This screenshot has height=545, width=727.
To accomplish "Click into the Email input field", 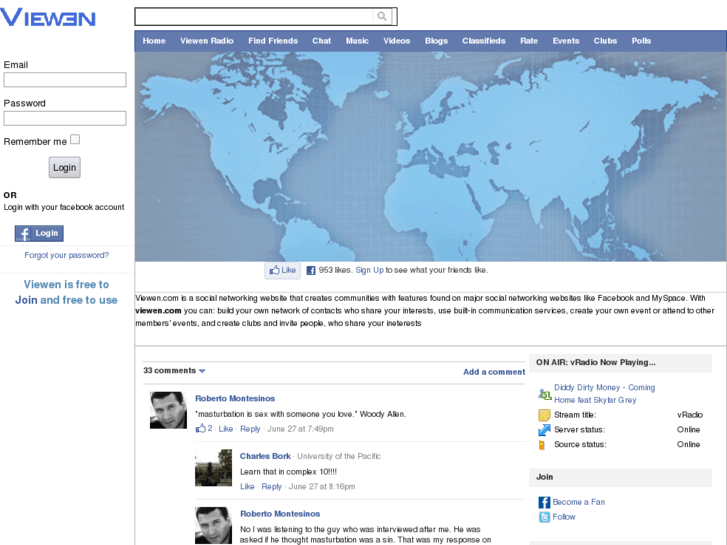I will 65,80.
